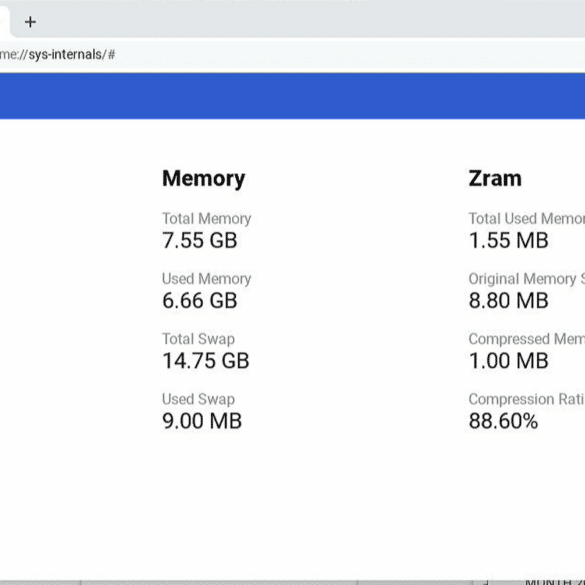585x585 pixels.
Task: Click Zram Total Used Memory label
Action: click(x=526, y=219)
